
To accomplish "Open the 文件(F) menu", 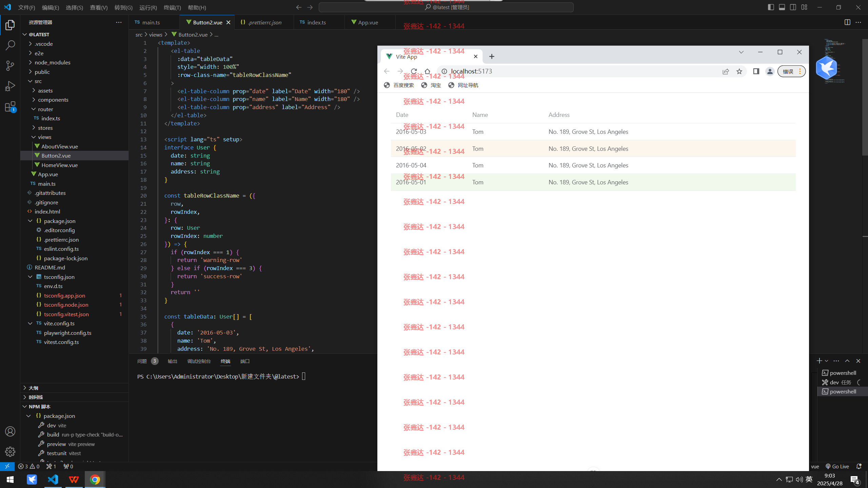I will pos(26,7).
